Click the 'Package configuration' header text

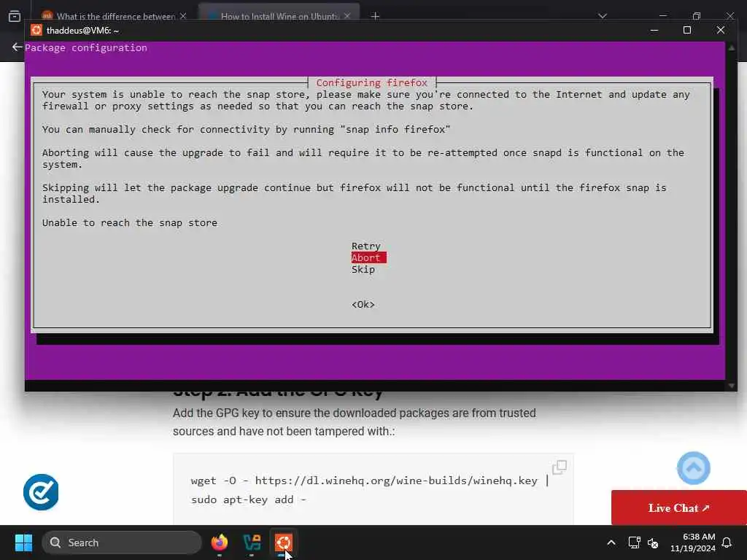click(86, 47)
